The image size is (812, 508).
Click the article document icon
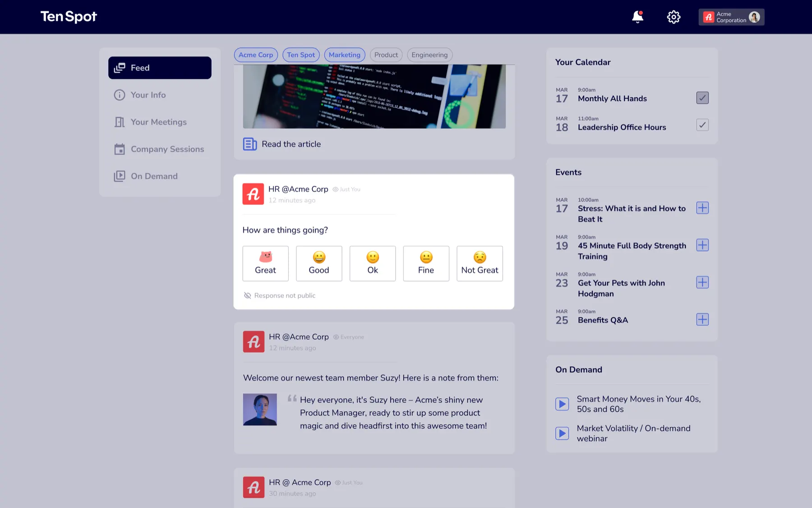[x=250, y=144]
